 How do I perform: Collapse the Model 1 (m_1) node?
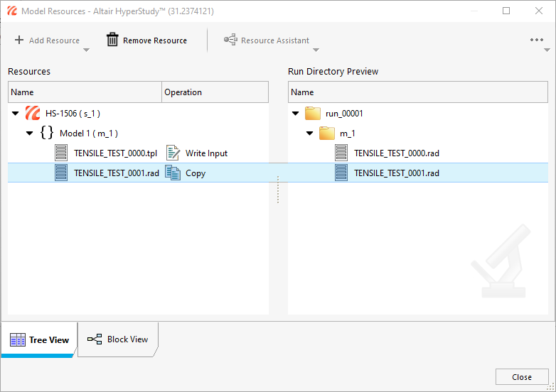coord(30,134)
